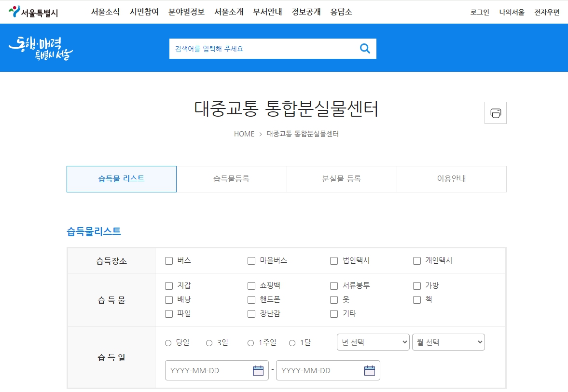Open the print icon near the page title
568x392 pixels.
point(496,112)
